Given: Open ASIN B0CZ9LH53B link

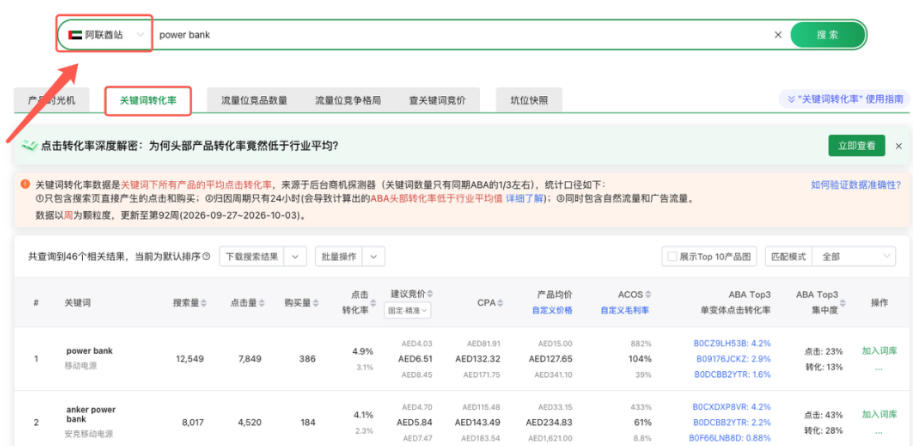Looking at the screenshot, I should click(x=732, y=344).
